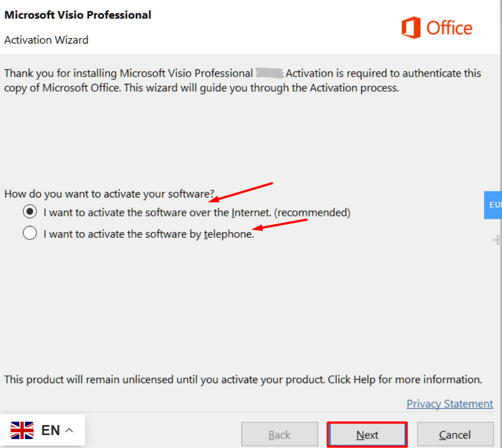Choose the telephone activation option
The width and height of the screenshot is (502, 448).
(30, 233)
